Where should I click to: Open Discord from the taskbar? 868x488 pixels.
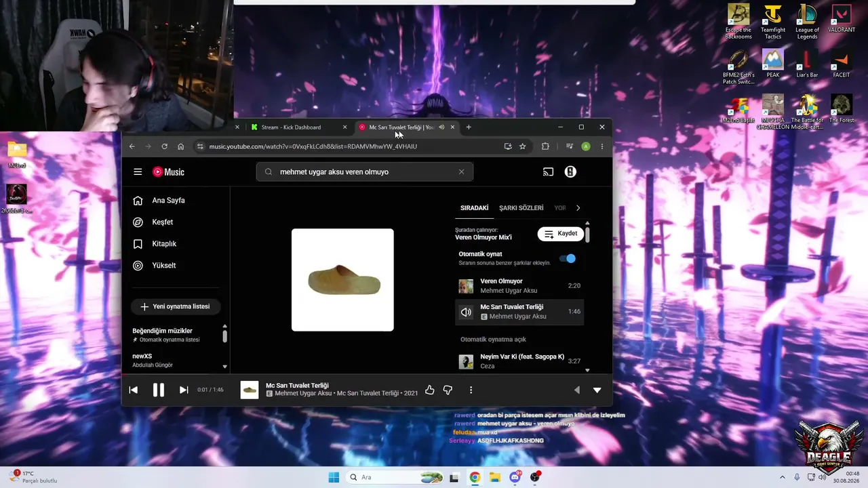point(515,477)
